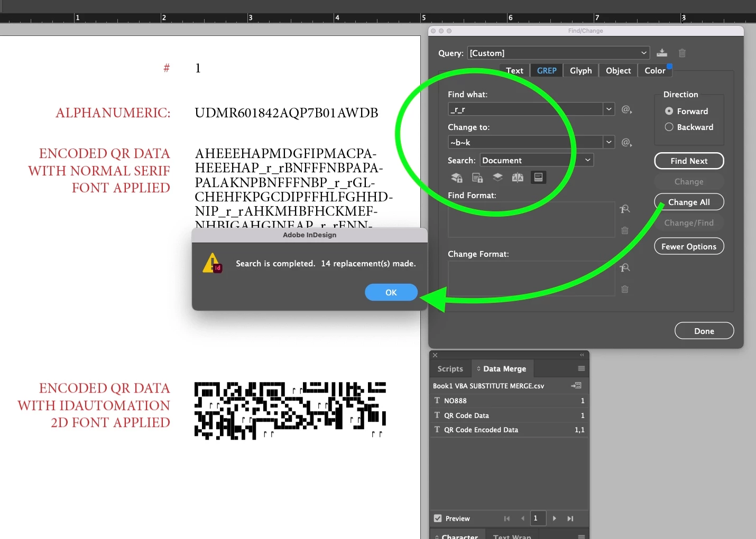Click the Change Format attributes box
This screenshot has width=756, height=539.
[532, 278]
